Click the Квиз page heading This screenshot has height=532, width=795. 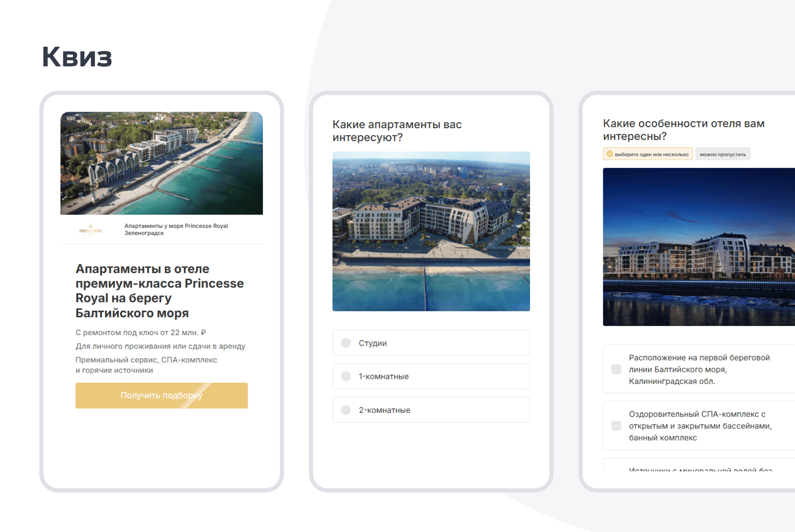(x=77, y=57)
